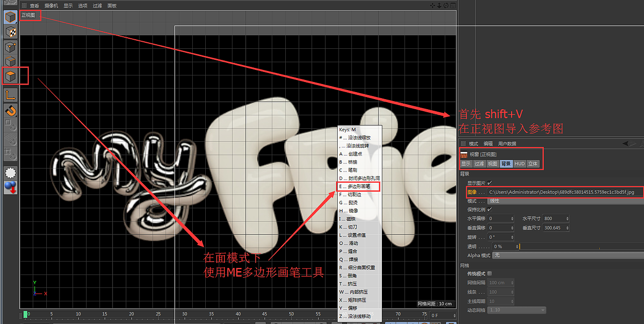Choose A 创建点 from the popup

click(x=359, y=154)
